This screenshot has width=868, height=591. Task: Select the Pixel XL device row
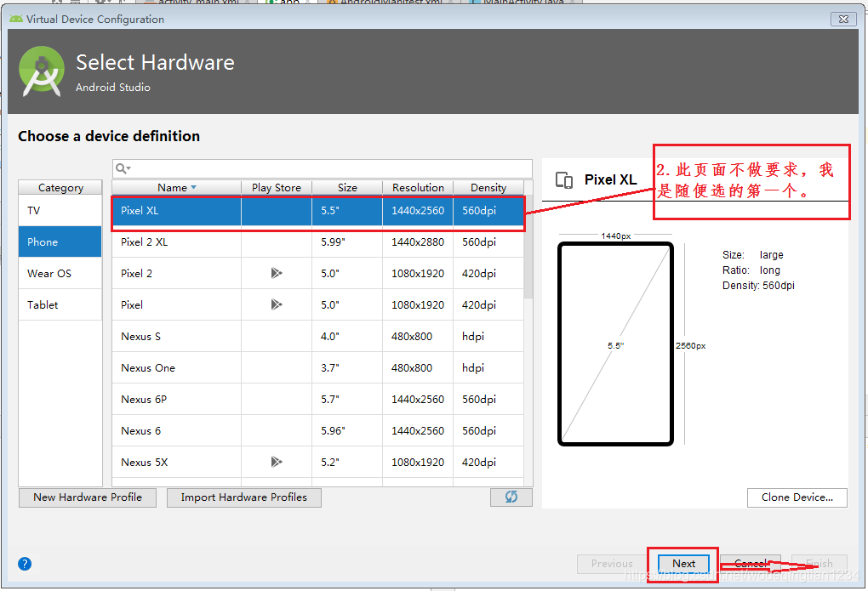point(317,210)
